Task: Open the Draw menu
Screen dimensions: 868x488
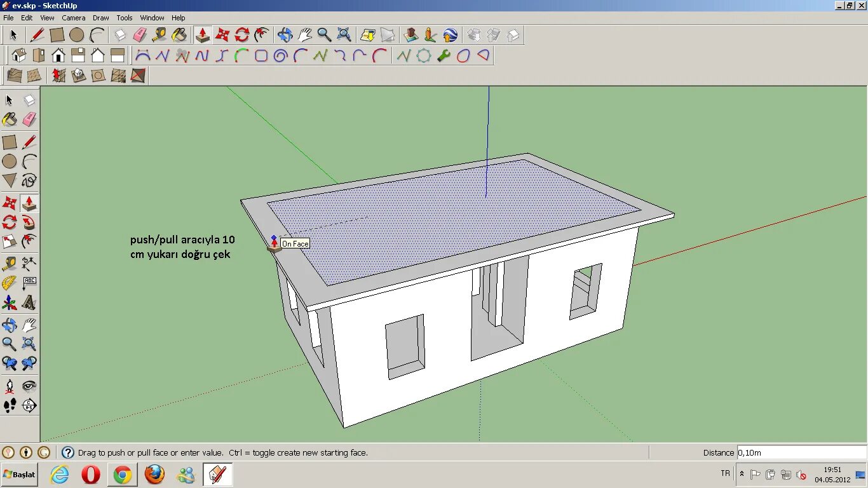Action: pyautogui.click(x=101, y=18)
